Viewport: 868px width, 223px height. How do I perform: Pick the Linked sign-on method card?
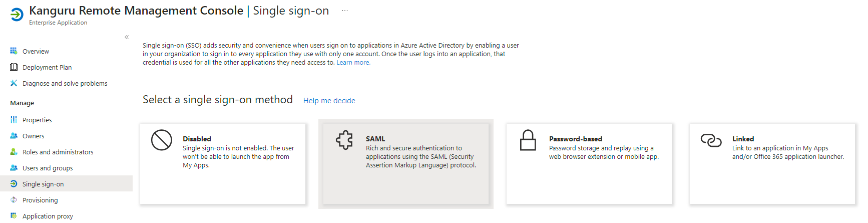[x=772, y=163]
